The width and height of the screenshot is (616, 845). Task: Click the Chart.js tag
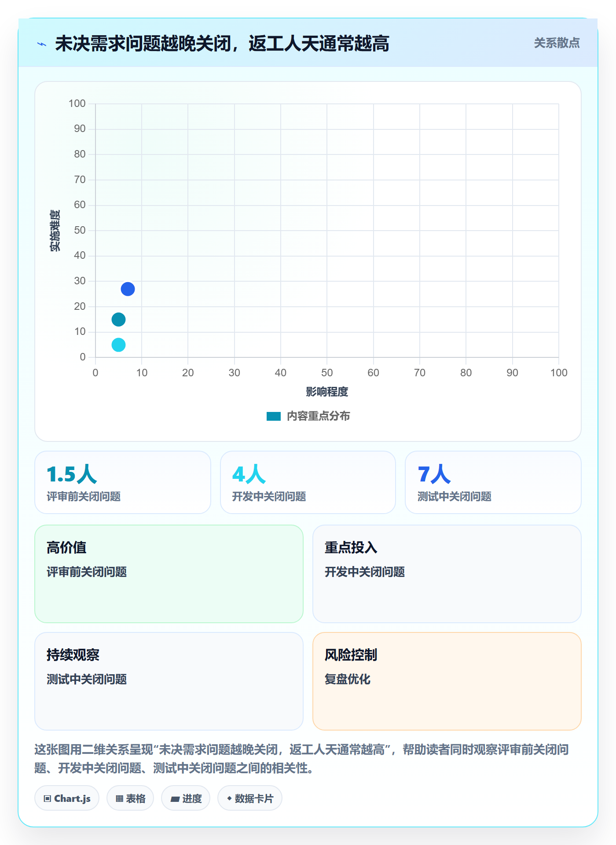(67, 798)
